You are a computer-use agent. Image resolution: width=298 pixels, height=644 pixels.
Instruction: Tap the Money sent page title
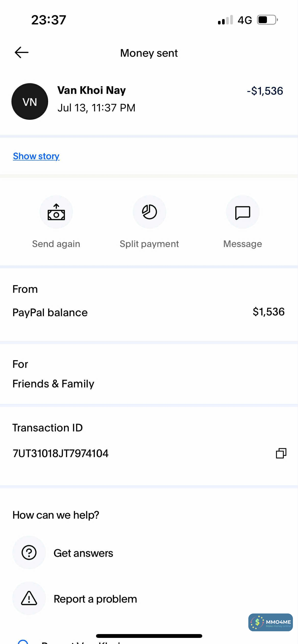coord(149,53)
